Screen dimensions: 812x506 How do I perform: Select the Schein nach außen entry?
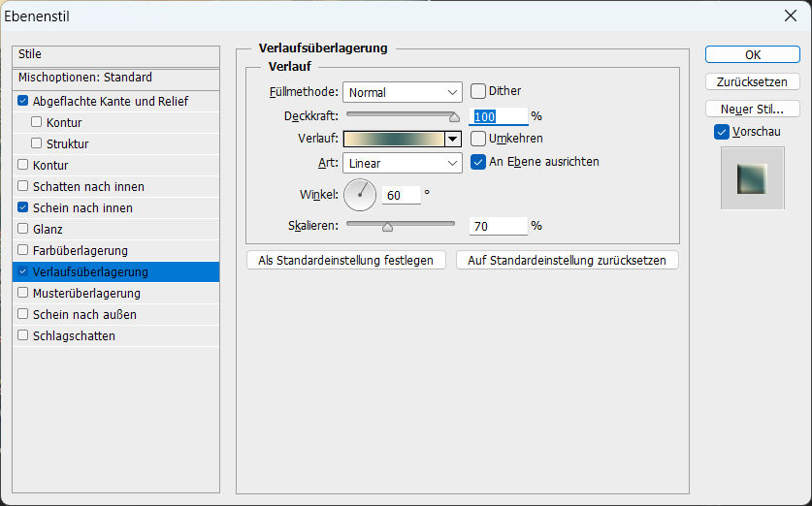point(116,315)
